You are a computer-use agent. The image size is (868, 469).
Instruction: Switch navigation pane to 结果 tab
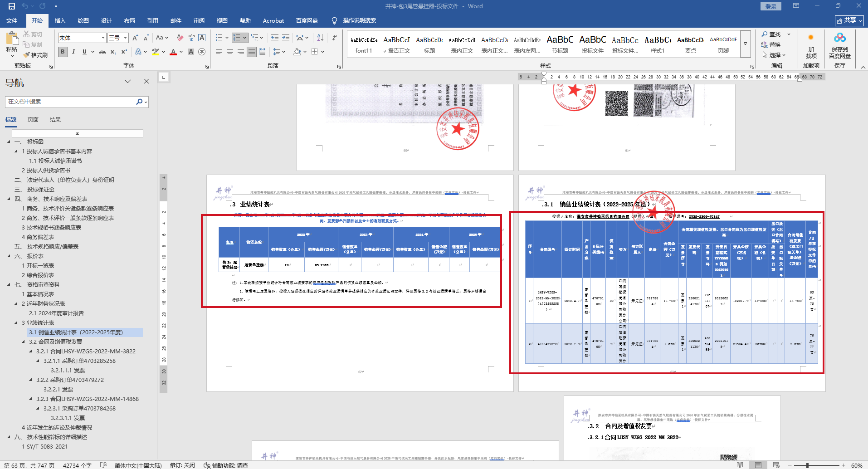pyautogui.click(x=55, y=120)
